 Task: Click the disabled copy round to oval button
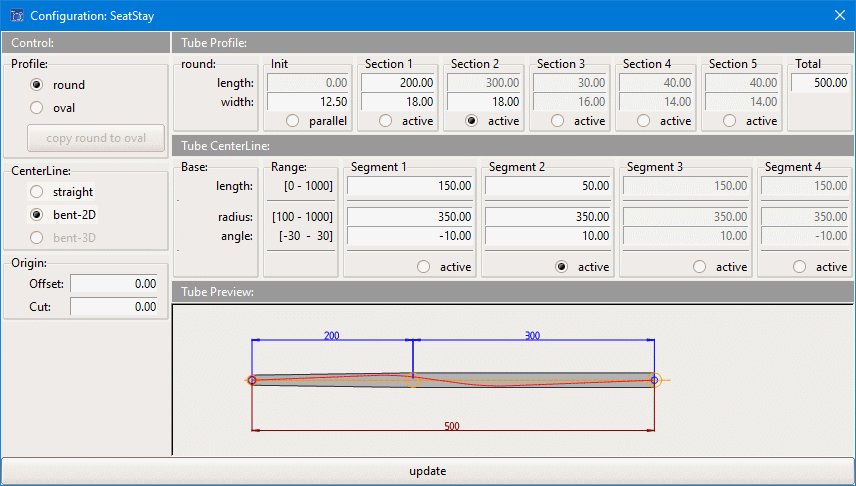pos(96,138)
